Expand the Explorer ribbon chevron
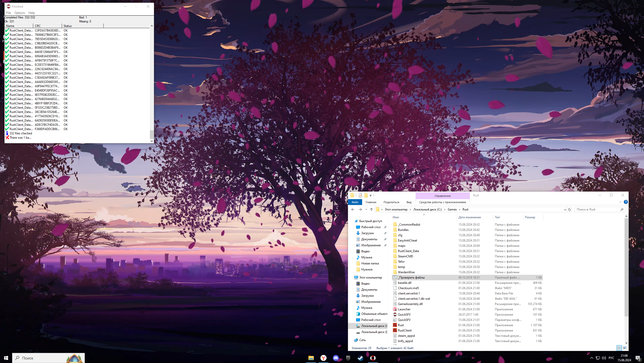The height and width of the screenshot is (363, 644). (x=620, y=202)
